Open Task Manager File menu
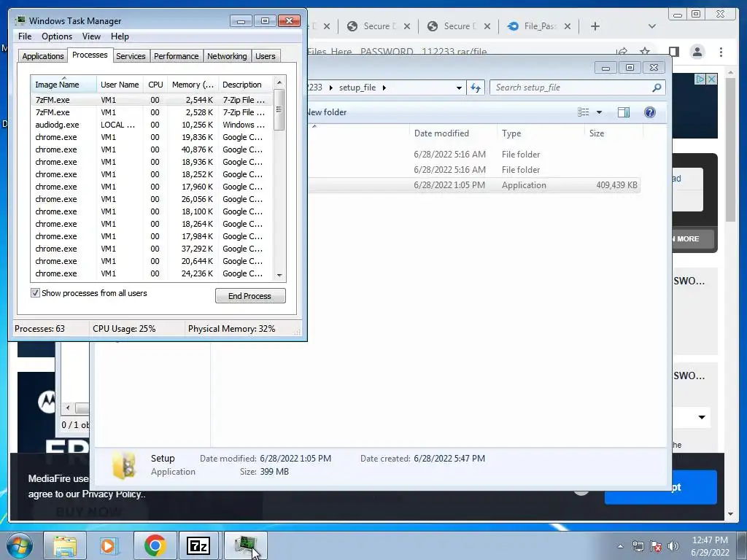The width and height of the screenshot is (747, 560). (x=25, y=36)
